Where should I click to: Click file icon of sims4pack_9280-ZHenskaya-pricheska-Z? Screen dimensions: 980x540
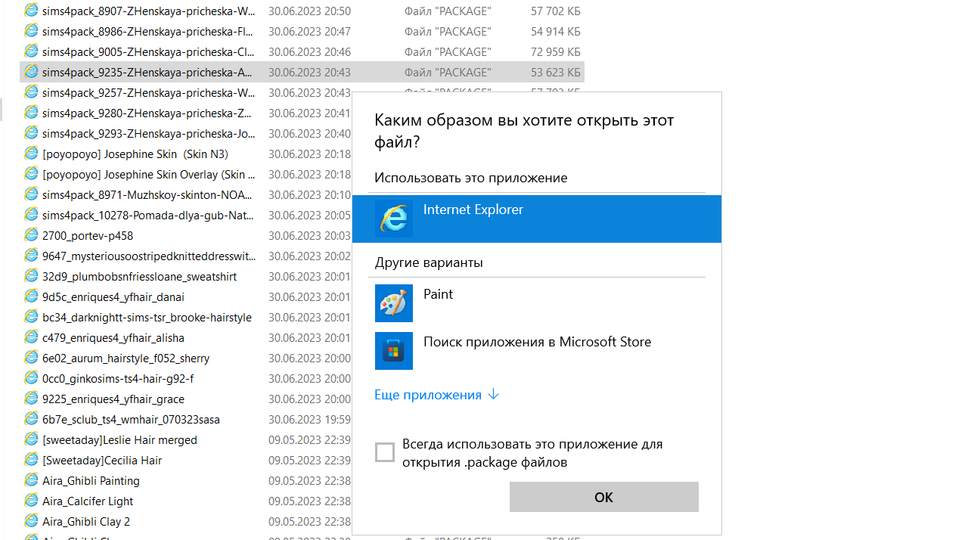click(31, 113)
